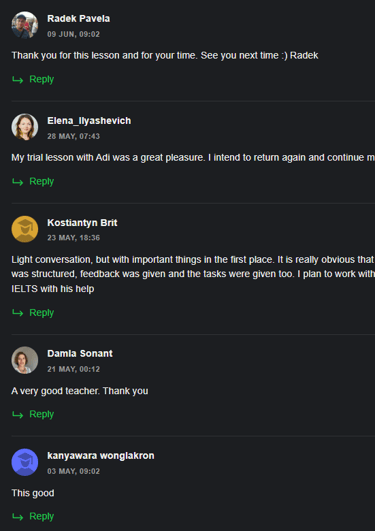375x531 pixels.
Task: Click the reply arrow icon under 'This good'
Action: (18, 517)
